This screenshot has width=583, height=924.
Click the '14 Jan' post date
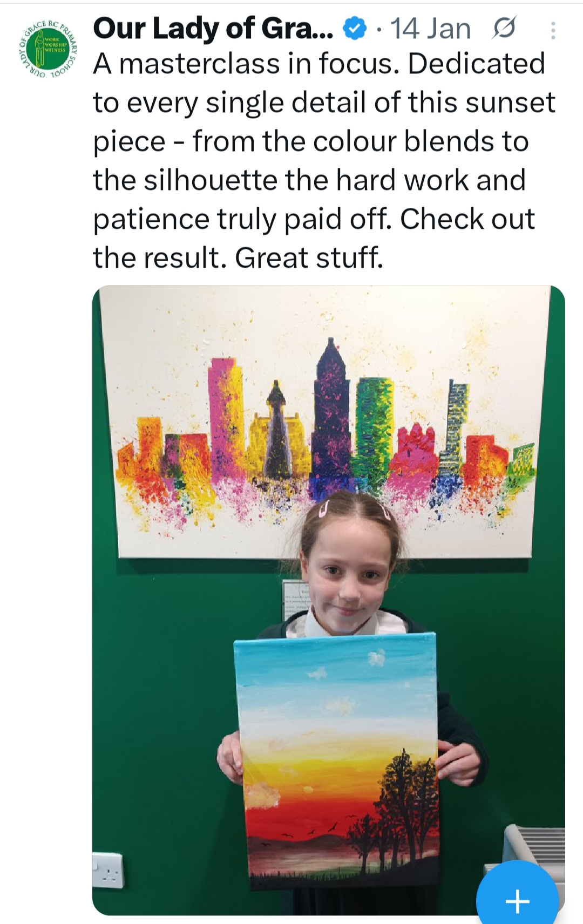430,29
